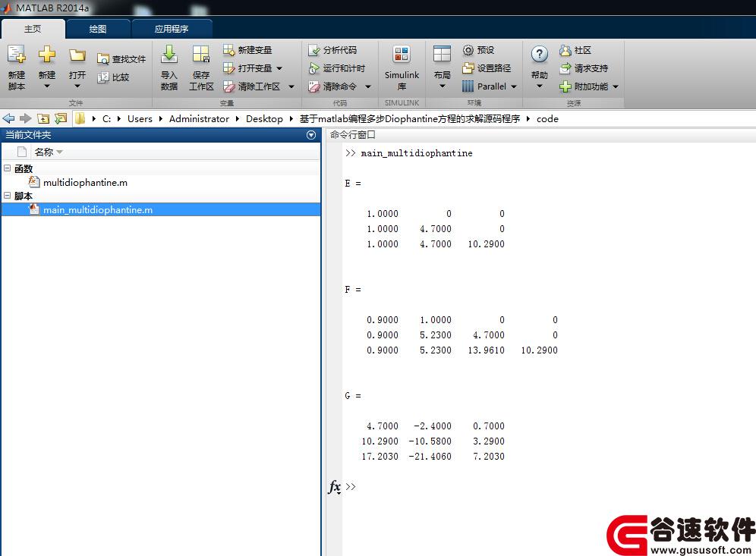Click Administrator in the address path
The height and width of the screenshot is (556, 756).
199,118
